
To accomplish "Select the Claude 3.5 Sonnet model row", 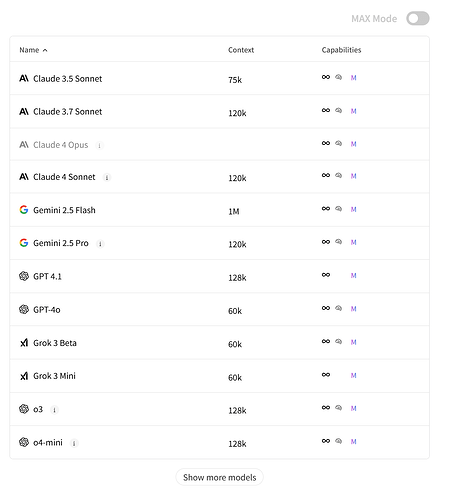I will [219, 78].
